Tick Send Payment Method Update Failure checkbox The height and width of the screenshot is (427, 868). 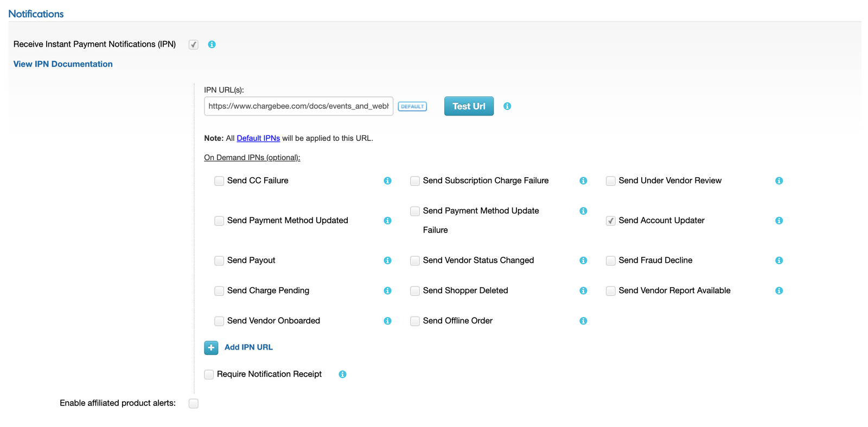415,211
